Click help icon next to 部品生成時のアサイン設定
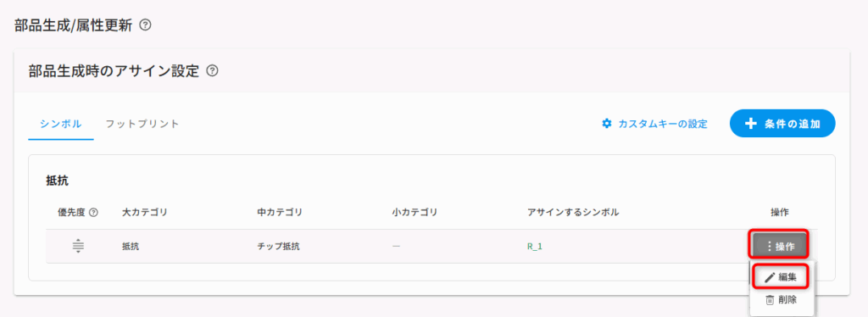This screenshot has width=868, height=317. pos(212,71)
